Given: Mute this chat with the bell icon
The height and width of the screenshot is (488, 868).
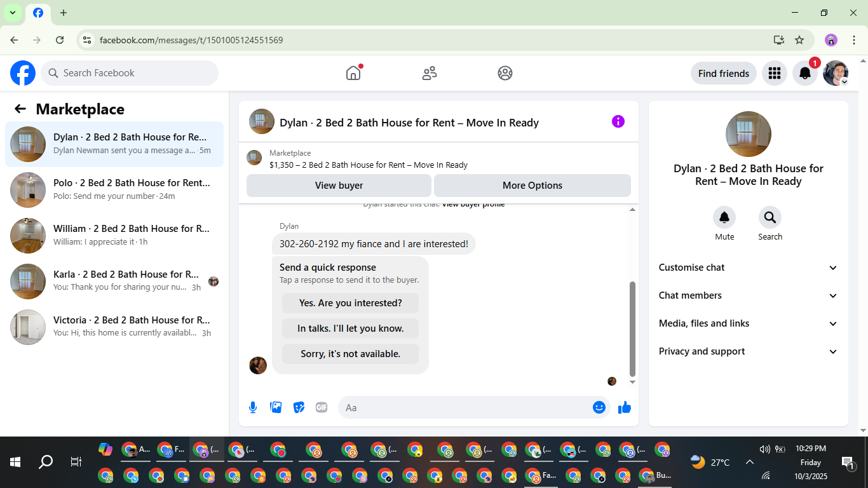Looking at the screenshot, I should 724,218.
